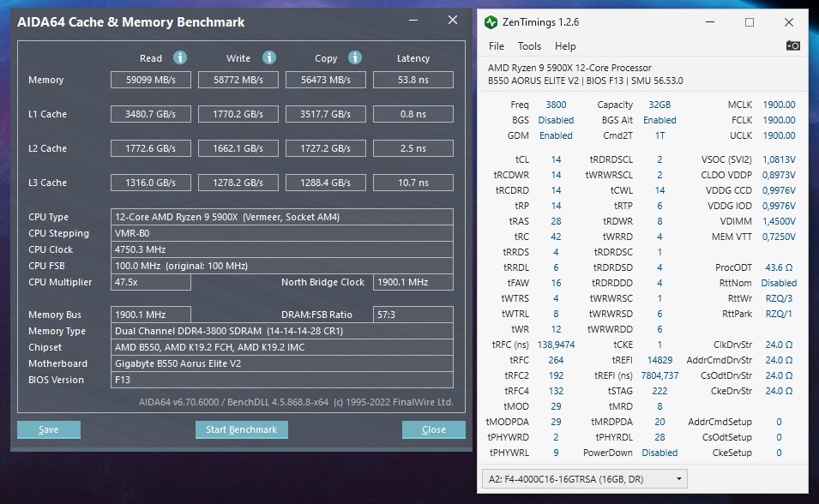The width and height of the screenshot is (819, 504).
Task: Click GDM Enabled value
Action: pos(556,135)
